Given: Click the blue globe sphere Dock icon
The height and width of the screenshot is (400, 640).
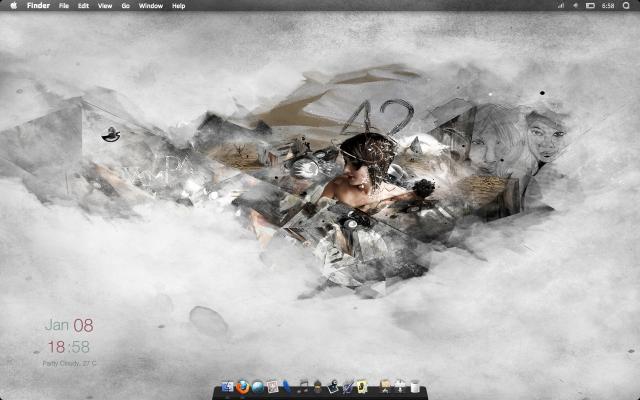Looking at the screenshot, I should pos(258,387).
